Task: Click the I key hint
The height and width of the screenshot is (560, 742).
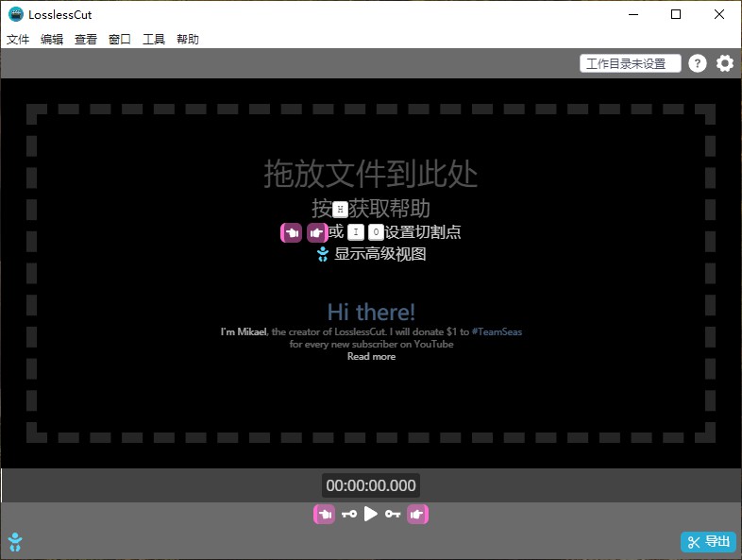Action: click(x=356, y=232)
